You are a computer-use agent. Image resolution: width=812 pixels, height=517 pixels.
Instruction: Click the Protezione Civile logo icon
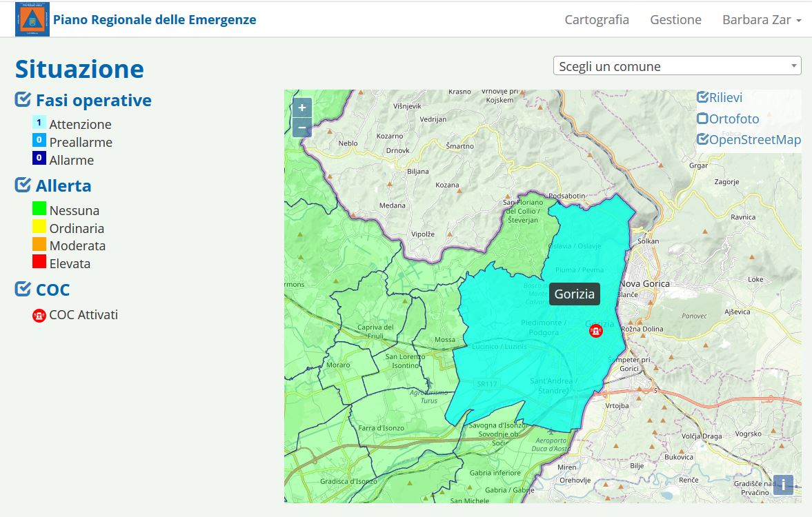32,19
